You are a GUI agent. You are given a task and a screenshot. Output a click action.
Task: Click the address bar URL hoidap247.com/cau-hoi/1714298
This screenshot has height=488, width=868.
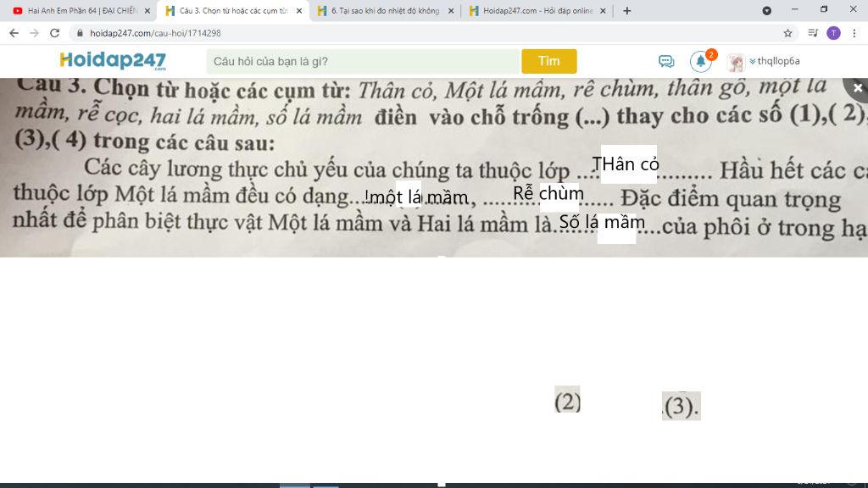pos(155,33)
